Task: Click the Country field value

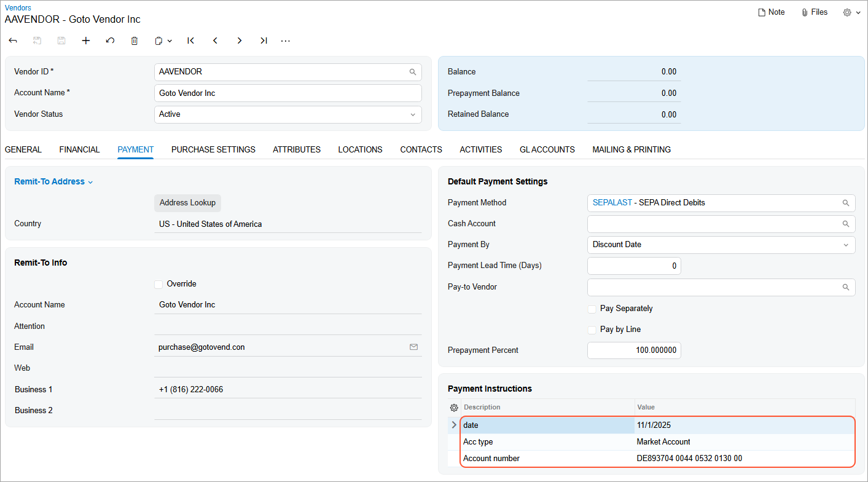Action: pyautogui.click(x=288, y=224)
